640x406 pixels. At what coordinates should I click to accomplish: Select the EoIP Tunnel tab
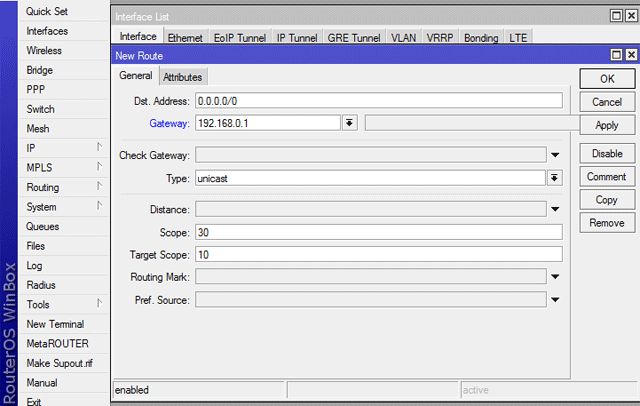click(x=237, y=37)
